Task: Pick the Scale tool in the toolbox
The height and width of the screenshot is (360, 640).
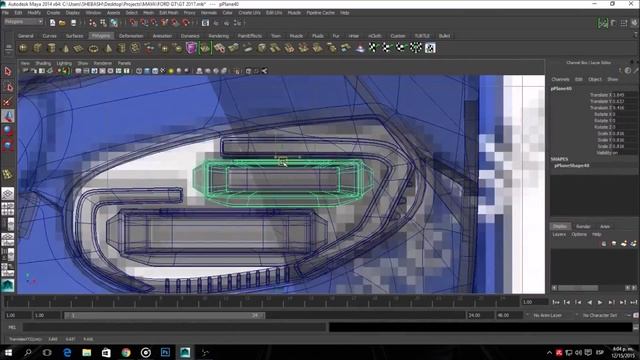Action: tap(8, 146)
